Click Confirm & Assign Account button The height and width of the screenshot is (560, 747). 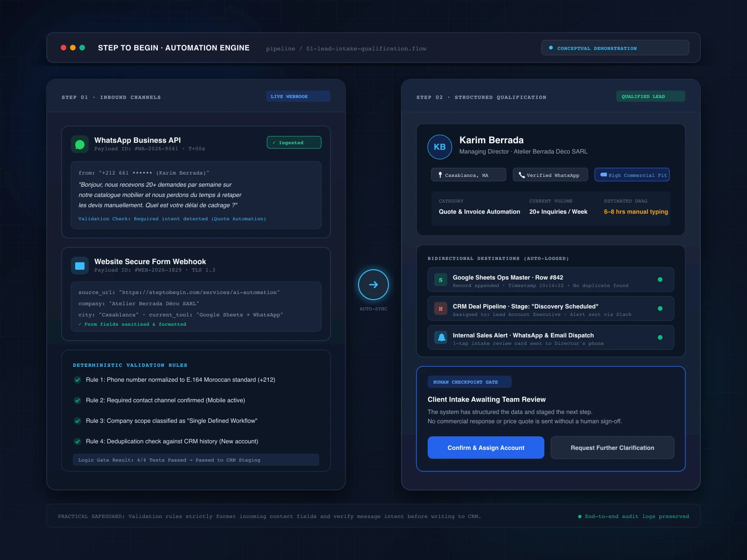(x=486, y=448)
